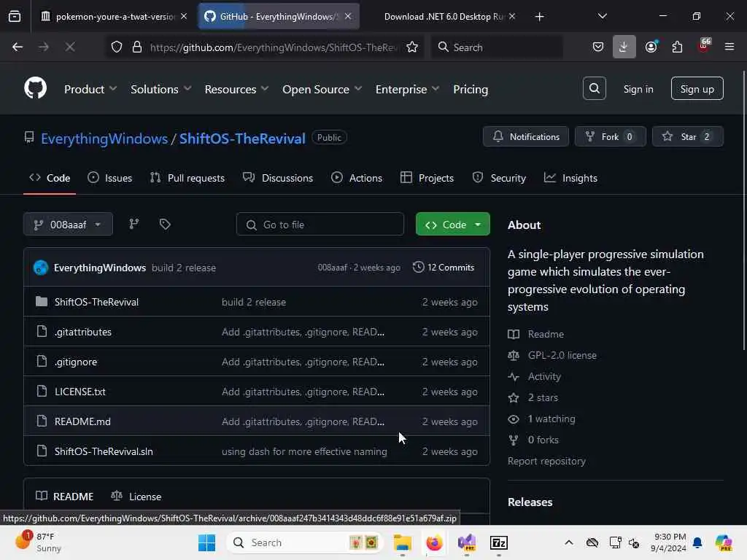
Task: Open the list all tabs dropdown arrow
Action: tap(602, 16)
